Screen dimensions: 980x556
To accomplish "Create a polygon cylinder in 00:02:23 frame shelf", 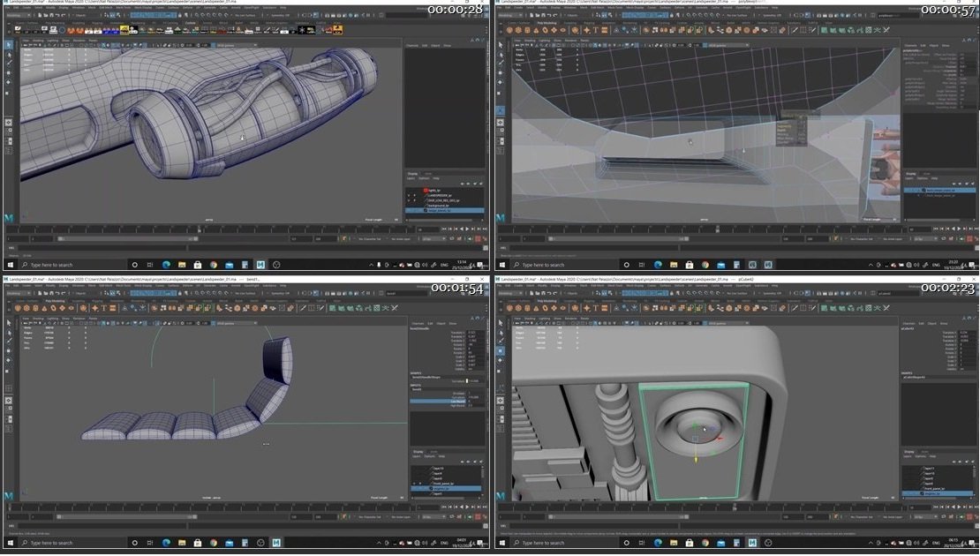I will coord(527,308).
